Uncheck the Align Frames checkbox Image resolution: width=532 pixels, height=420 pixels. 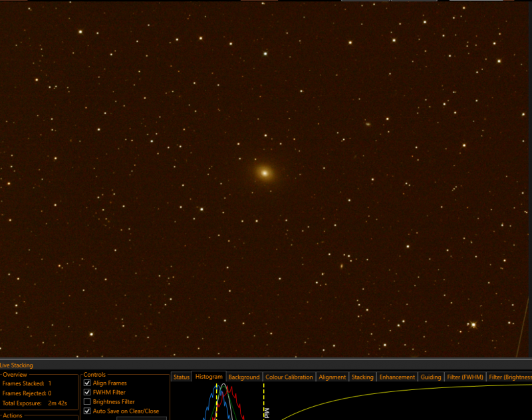pos(87,383)
